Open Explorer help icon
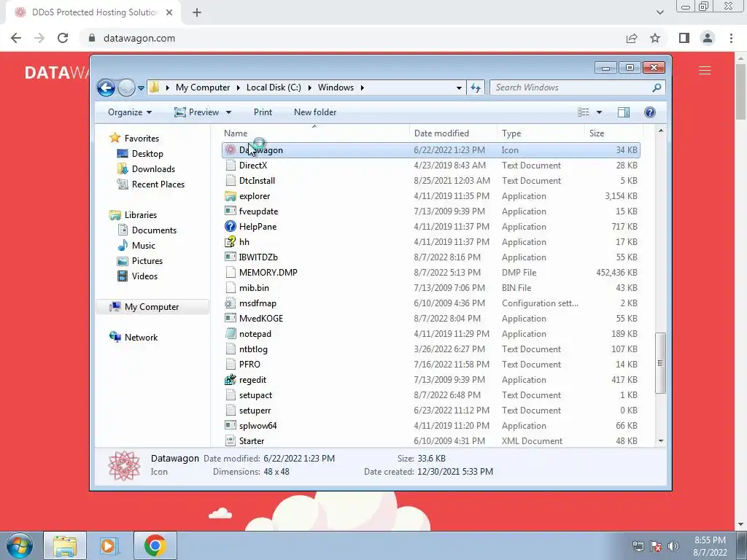747x560 pixels. click(x=650, y=112)
